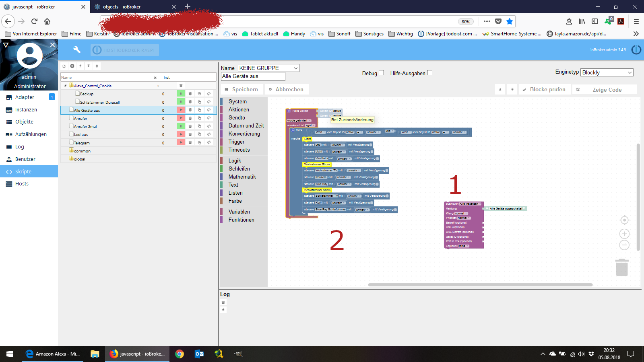
Task: Click the wrench settings icon in blue header
Action: tap(77, 49)
